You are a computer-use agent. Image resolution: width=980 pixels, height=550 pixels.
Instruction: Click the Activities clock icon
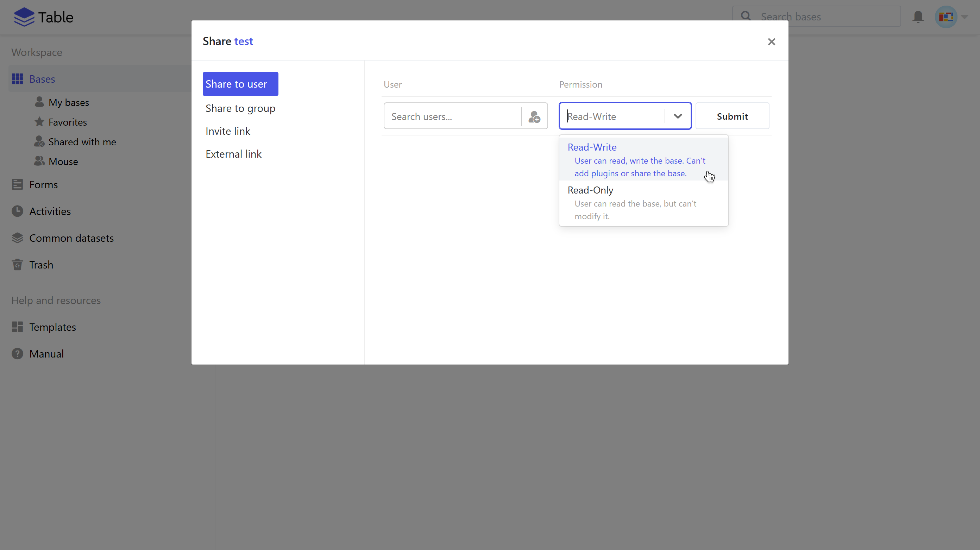pos(17,211)
